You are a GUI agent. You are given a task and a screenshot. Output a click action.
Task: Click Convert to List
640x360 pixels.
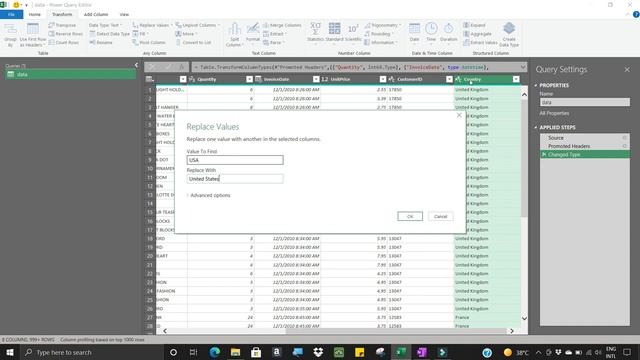coord(193,42)
